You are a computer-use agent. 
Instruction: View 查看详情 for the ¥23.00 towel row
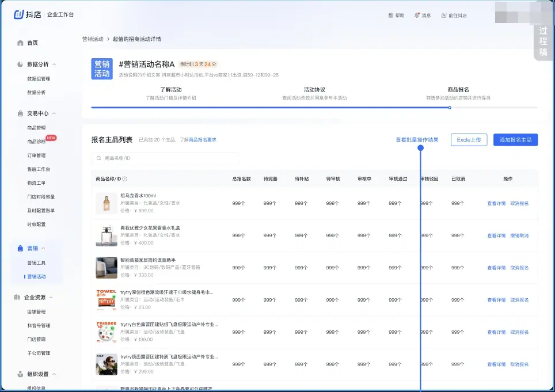click(x=496, y=300)
